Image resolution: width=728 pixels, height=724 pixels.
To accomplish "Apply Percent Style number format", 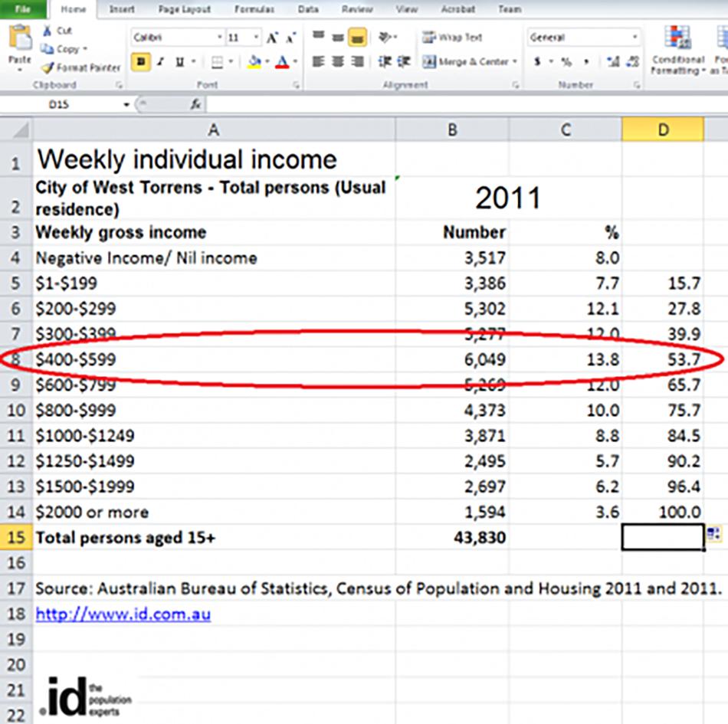I will [x=566, y=61].
